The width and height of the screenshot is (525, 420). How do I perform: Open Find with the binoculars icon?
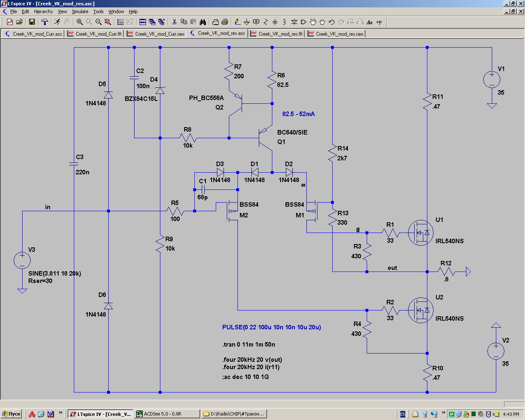(x=203, y=22)
